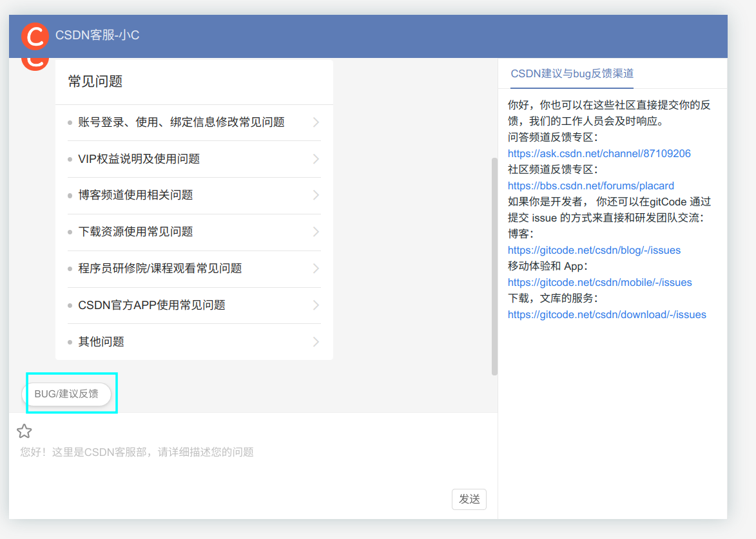This screenshot has width=756, height=539.
Task: Expand chevron beside 下载资源使用常见问题
Action: coord(316,232)
